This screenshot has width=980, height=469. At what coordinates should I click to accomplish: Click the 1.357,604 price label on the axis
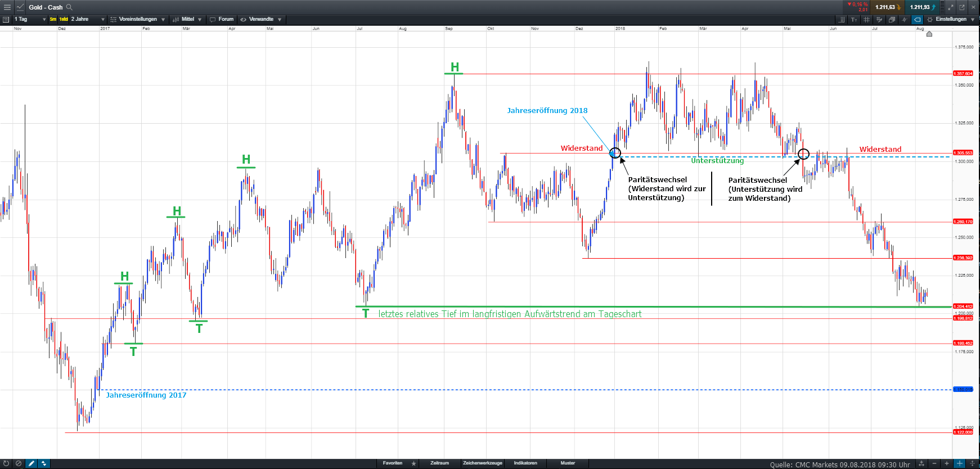coord(963,74)
